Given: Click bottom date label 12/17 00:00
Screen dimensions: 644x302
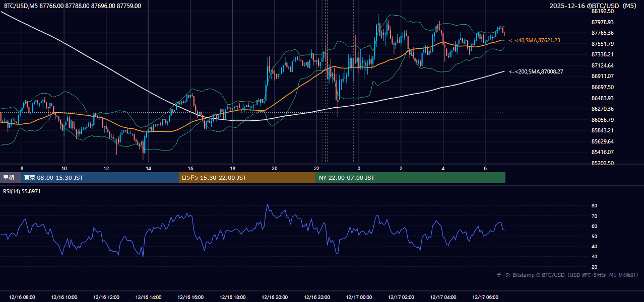Looking at the screenshot, I should pos(359,297).
